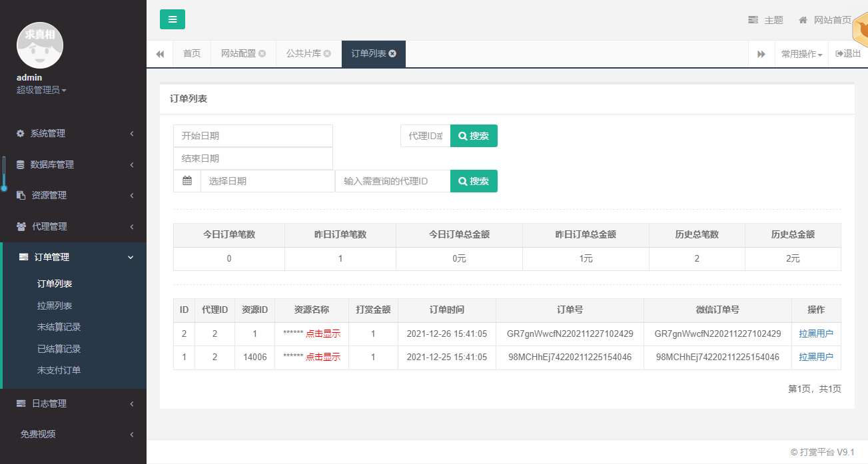Click 拉黑用户 for order ID 2
Viewport: 868px width, 464px height.
(816, 334)
